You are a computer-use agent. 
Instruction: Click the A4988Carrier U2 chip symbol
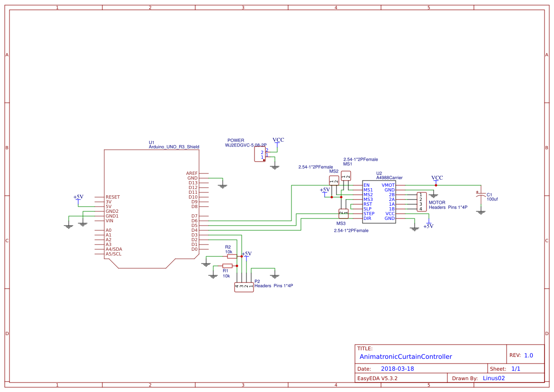[379, 202]
